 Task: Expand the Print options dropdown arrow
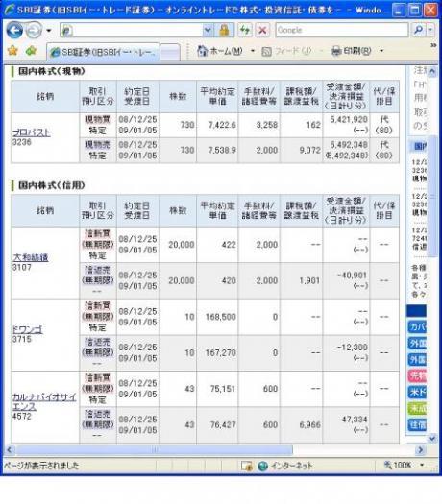[x=381, y=51]
